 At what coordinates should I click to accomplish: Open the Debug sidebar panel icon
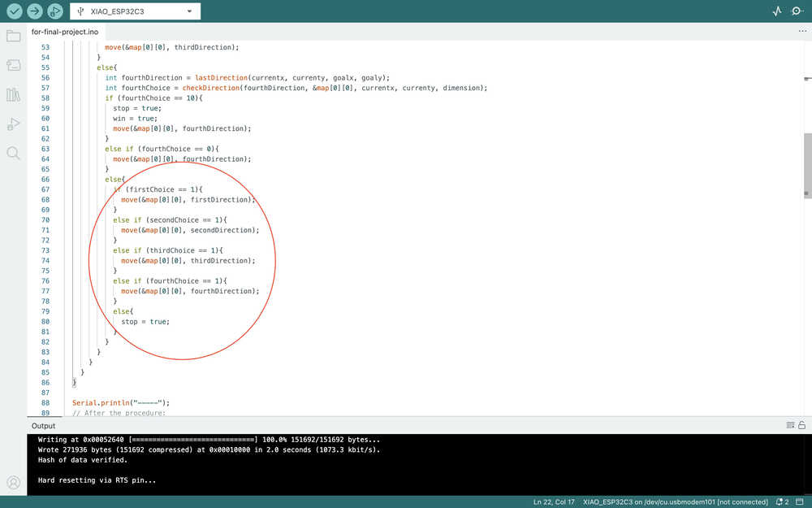click(x=14, y=124)
